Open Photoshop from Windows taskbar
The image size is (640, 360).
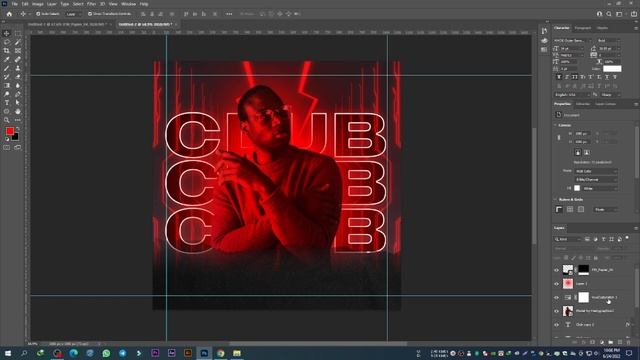(204, 353)
